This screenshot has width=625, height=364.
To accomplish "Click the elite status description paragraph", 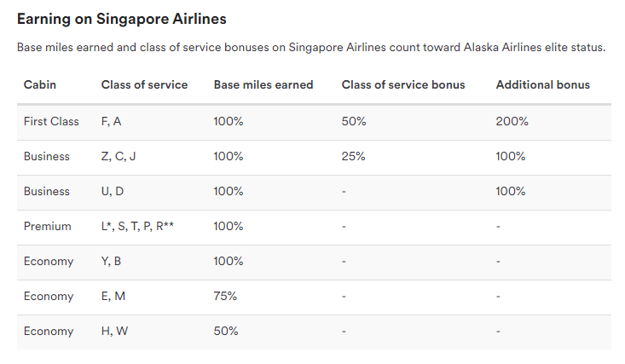I will tap(311, 47).
